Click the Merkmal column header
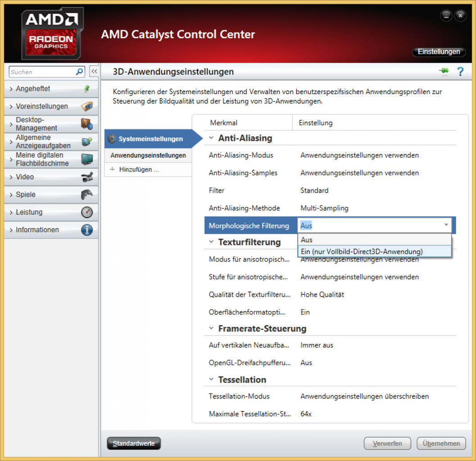Screen dimensions: 476x461 pyautogui.click(x=223, y=123)
